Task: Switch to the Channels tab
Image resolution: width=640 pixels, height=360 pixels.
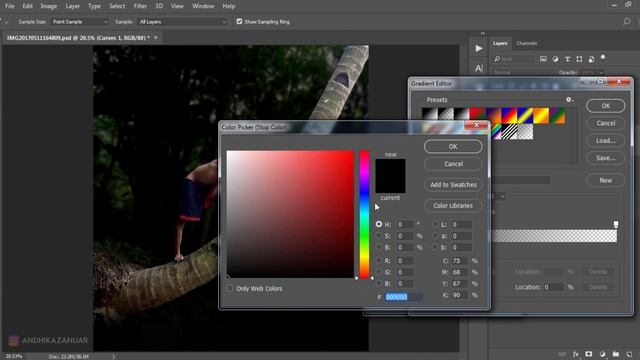Action: 527,43
